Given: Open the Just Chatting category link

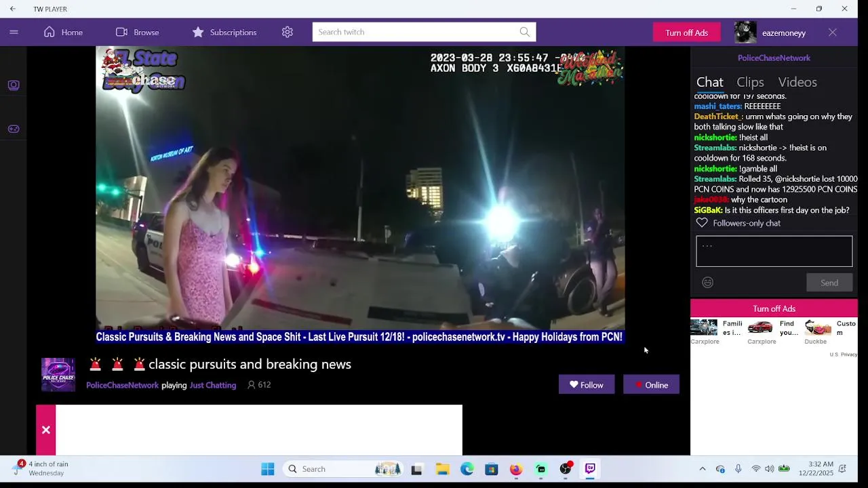Looking at the screenshot, I should coord(213,385).
